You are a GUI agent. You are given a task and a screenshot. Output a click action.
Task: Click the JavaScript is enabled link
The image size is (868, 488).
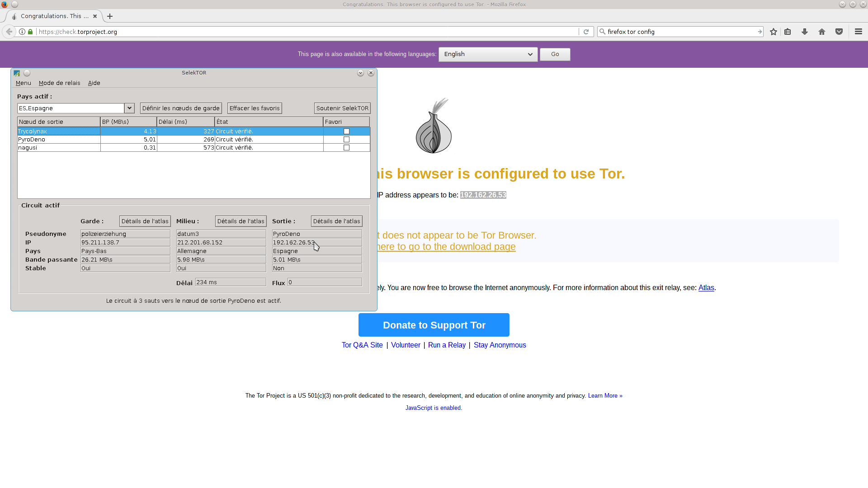coord(434,408)
